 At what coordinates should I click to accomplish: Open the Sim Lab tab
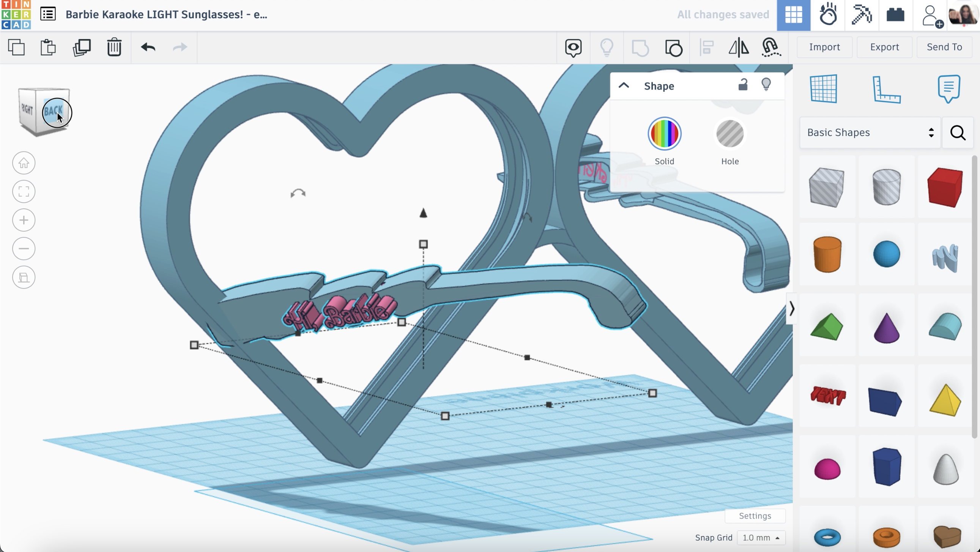[x=827, y=15]
